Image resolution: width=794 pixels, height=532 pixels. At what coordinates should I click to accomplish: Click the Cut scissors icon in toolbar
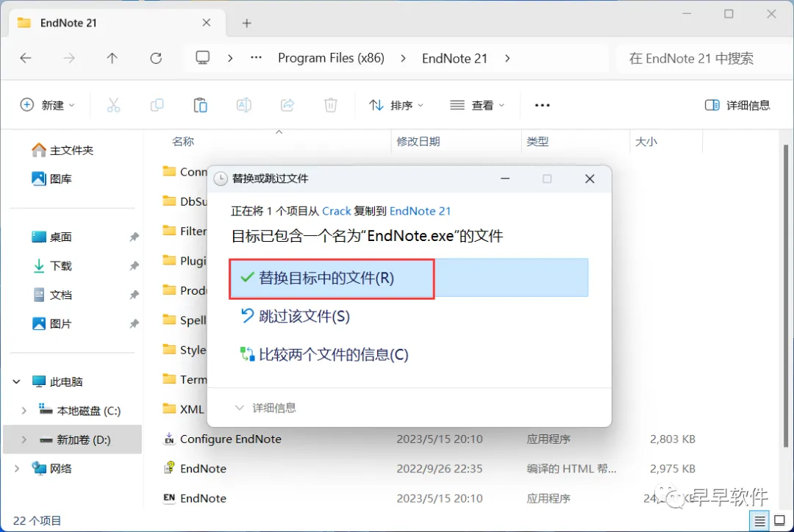(113, 105)
